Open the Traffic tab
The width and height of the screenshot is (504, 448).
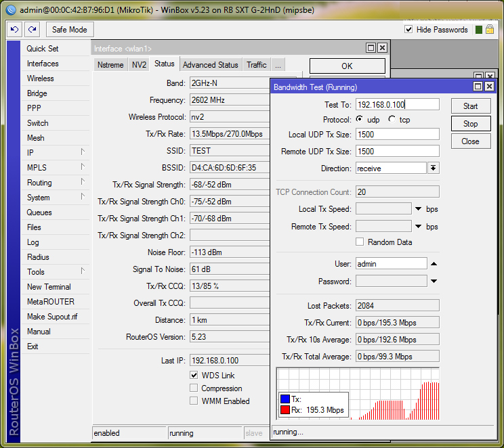point(257,65)
